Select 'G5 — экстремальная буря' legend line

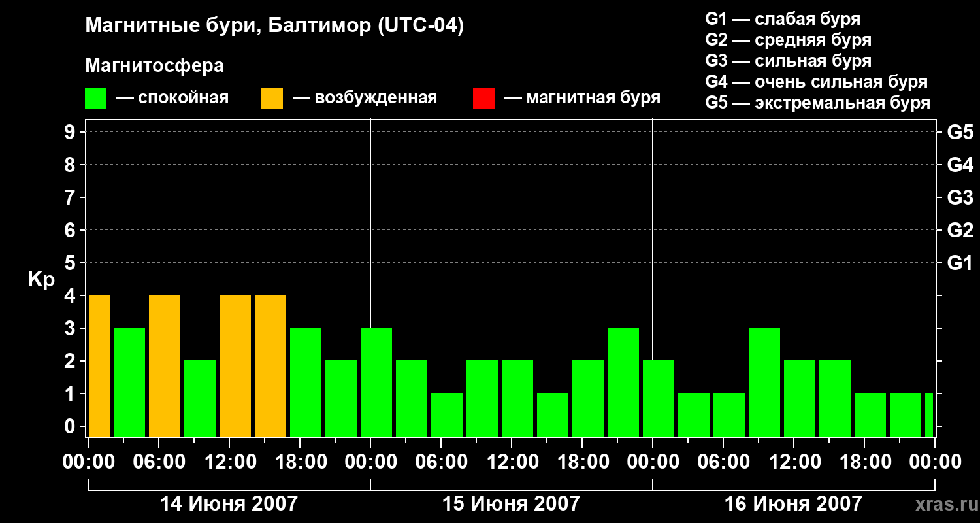(817, 103)
